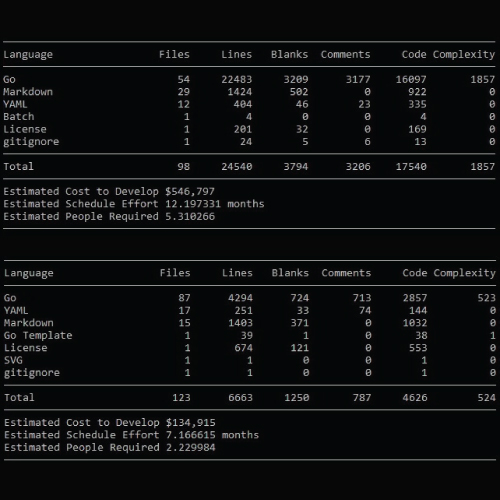Click total code value 4626
The width and height of the screenshot is (500, 500).
415,397
